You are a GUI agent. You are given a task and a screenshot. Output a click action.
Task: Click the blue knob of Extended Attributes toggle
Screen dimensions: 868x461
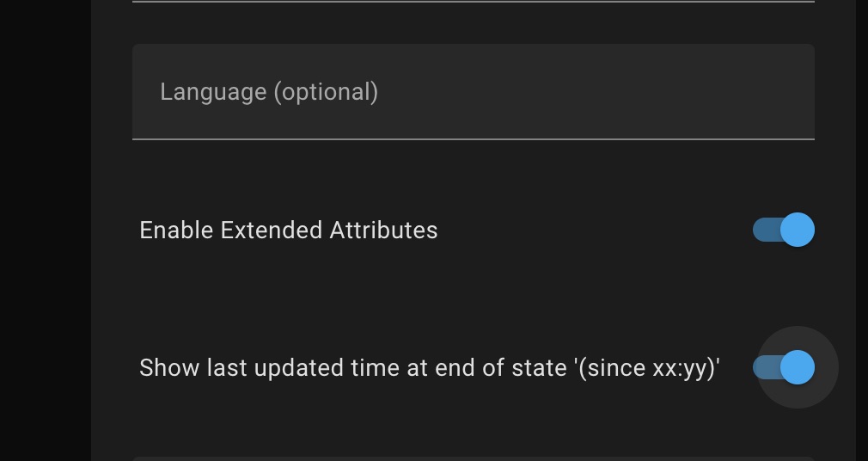coord(798,230)
